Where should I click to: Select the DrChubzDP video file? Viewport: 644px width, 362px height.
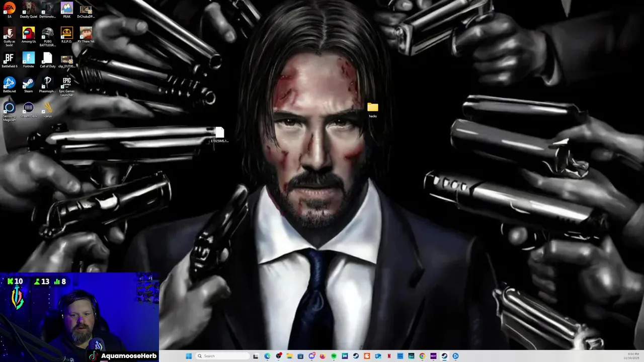pos(86,11)
